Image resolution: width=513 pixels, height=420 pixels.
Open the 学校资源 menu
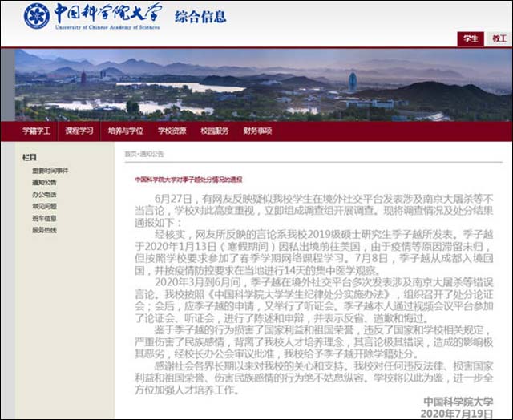click(172, 131)
